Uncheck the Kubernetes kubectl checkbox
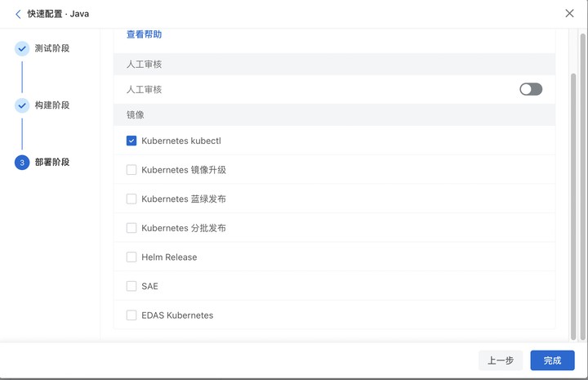Viewport: 588px width, 380px height. pos(131,141)
